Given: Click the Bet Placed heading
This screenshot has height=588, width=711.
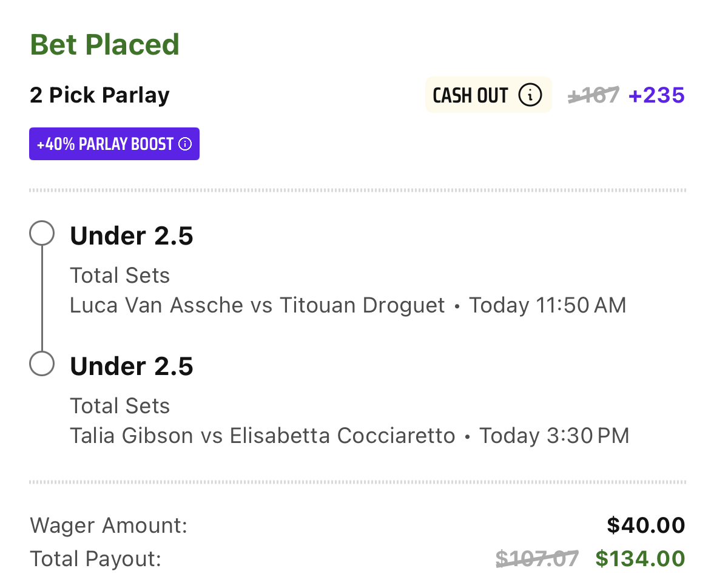Looking at the screenshot, I should click(x=105, y=44).
